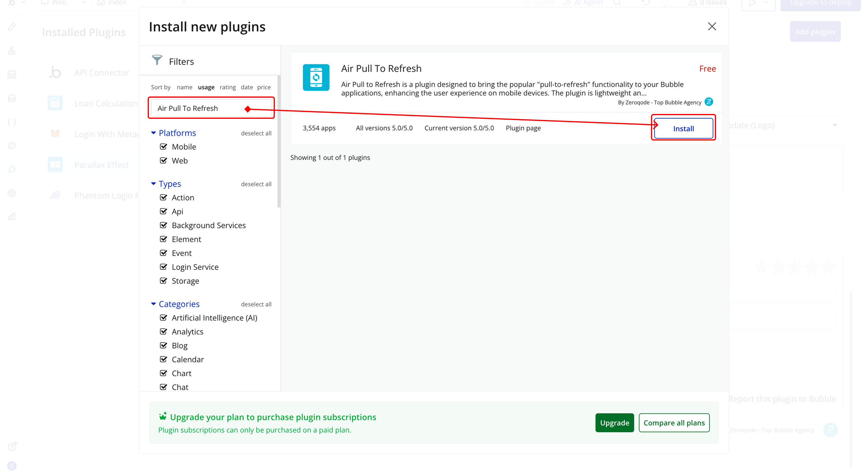Open the Settings gear icon in sidebar

point(12,193)
